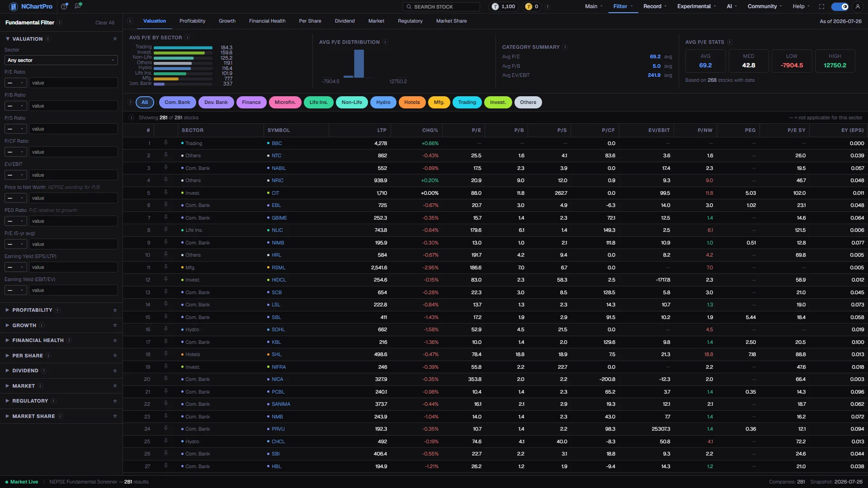The width and height of the screenshot is (868, 488).
Task: Sort by the CHG% column header
Action: click(430, 130)
